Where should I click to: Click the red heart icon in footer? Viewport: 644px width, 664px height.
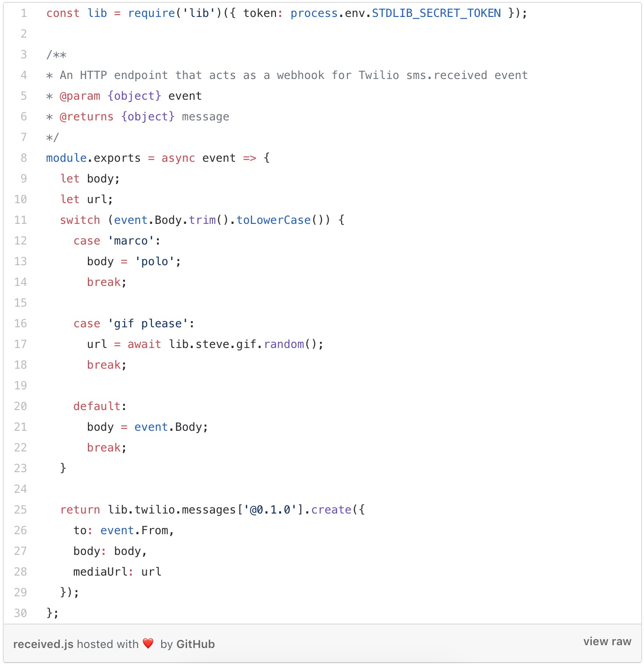pos(148,643)
